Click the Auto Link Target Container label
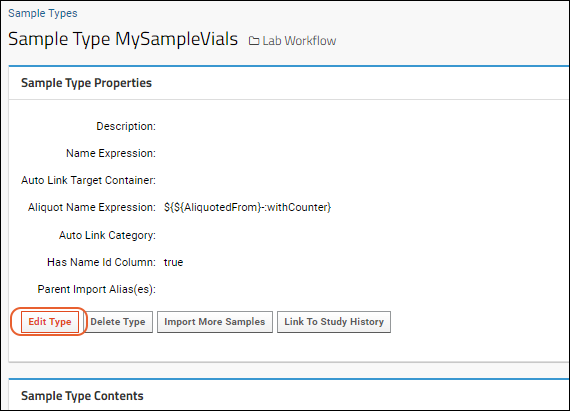This screenshot has width=570, height=411. (x=88, y=180)
